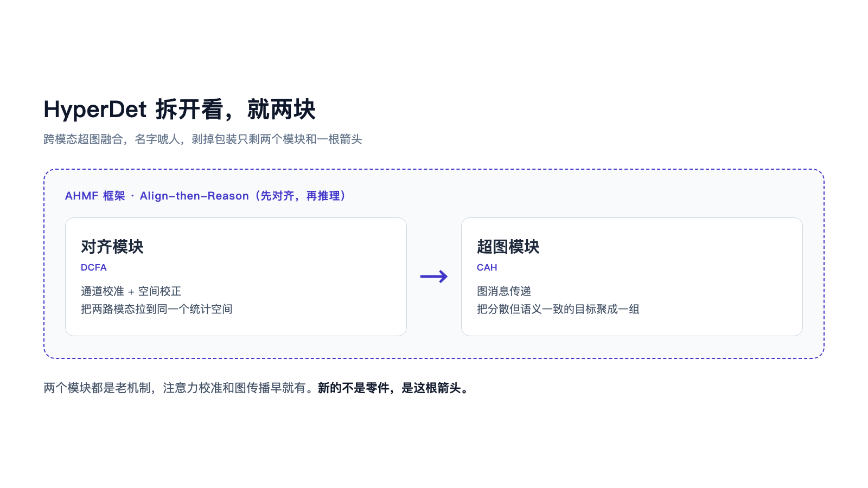Image resolution: width=868 pixels, height=488 pixels.
Task: Select the '对齐模块' card heading
Action: coord(112,247)
